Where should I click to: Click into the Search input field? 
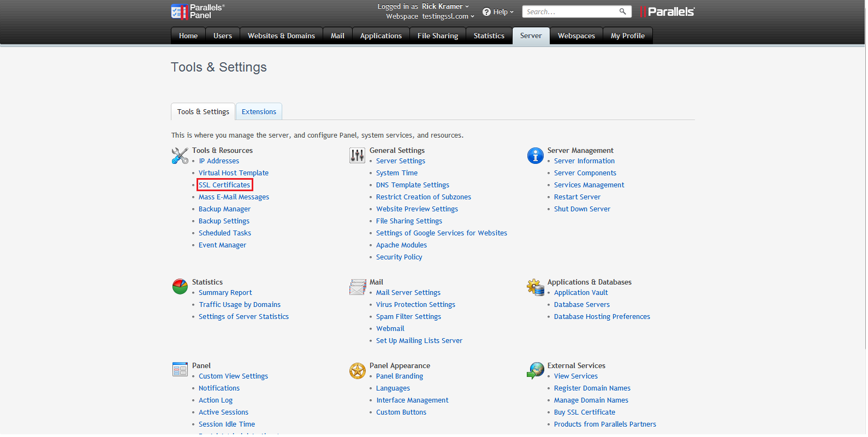pyautogui.click(x=570, y=12)
